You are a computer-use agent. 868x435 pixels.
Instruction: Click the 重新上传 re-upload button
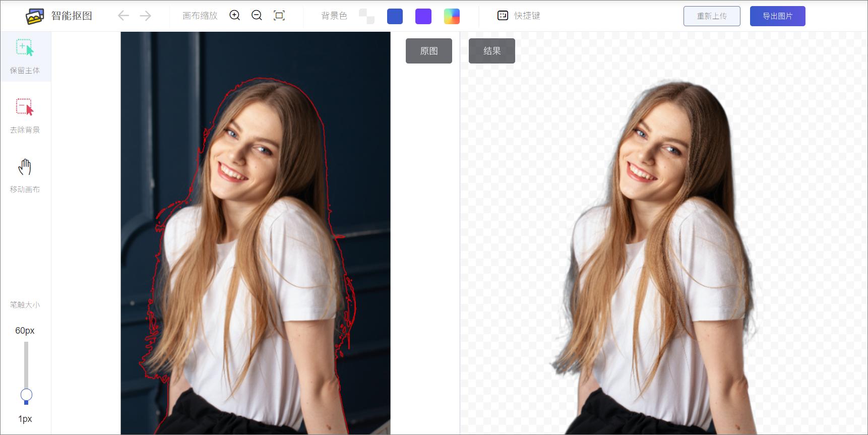pos(712,16)
